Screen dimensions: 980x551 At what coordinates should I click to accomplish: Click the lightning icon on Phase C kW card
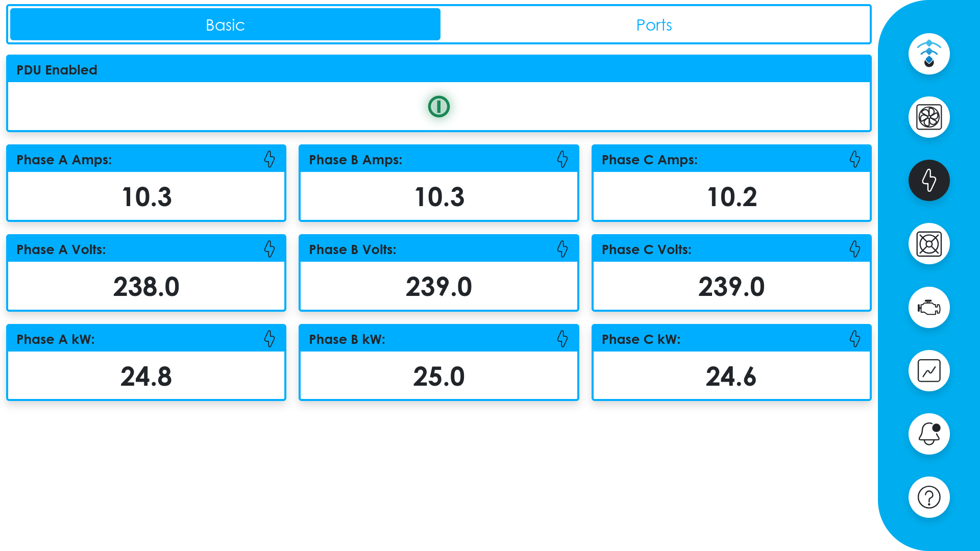855,338
